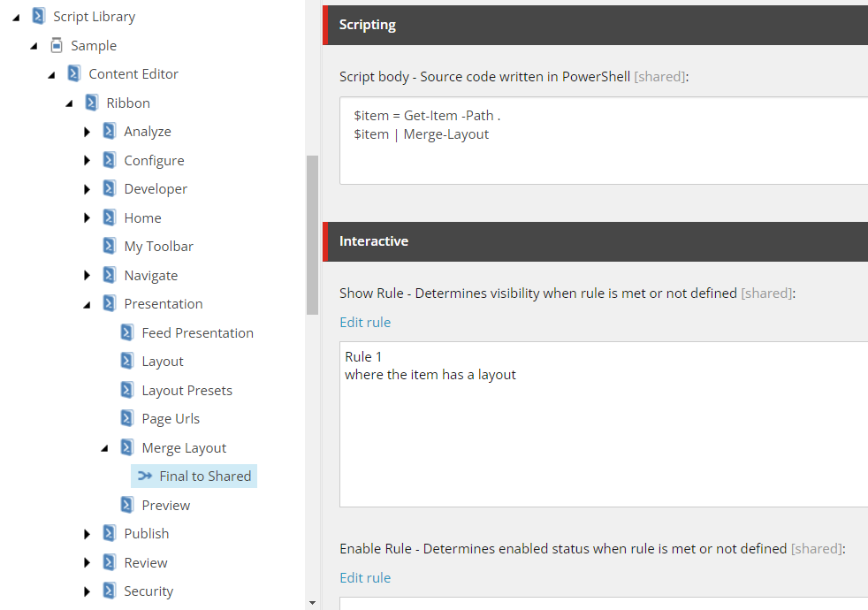Click the tree panel scrollbar down arrow
Image resolution: width=868 pixels, height=610 pixels.
(312, 603)
